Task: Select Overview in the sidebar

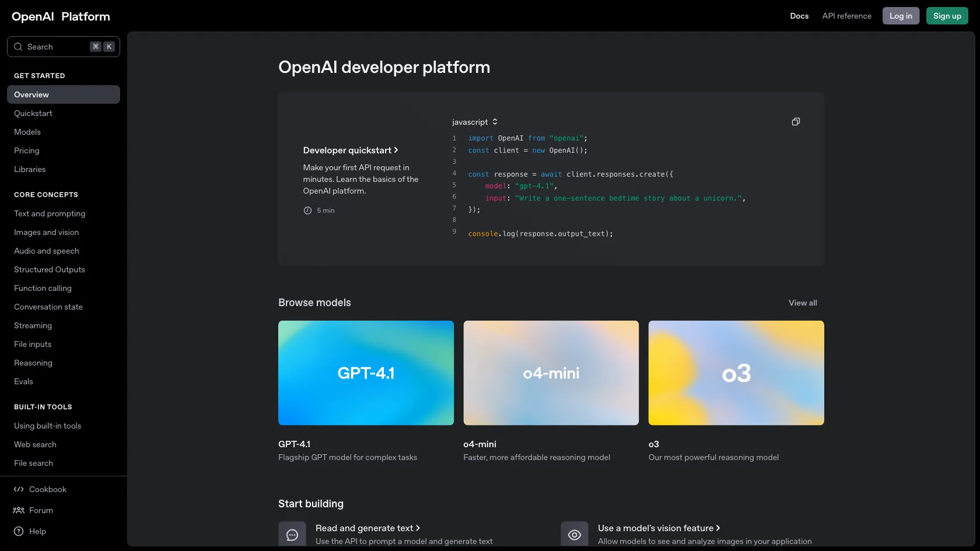Action: point(64,94)
